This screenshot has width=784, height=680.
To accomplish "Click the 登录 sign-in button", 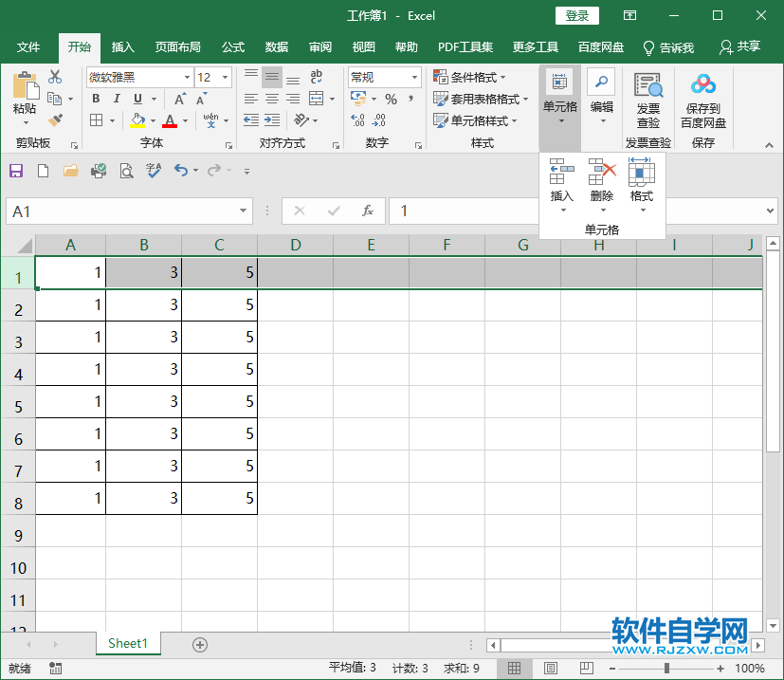I will point(575,15).
